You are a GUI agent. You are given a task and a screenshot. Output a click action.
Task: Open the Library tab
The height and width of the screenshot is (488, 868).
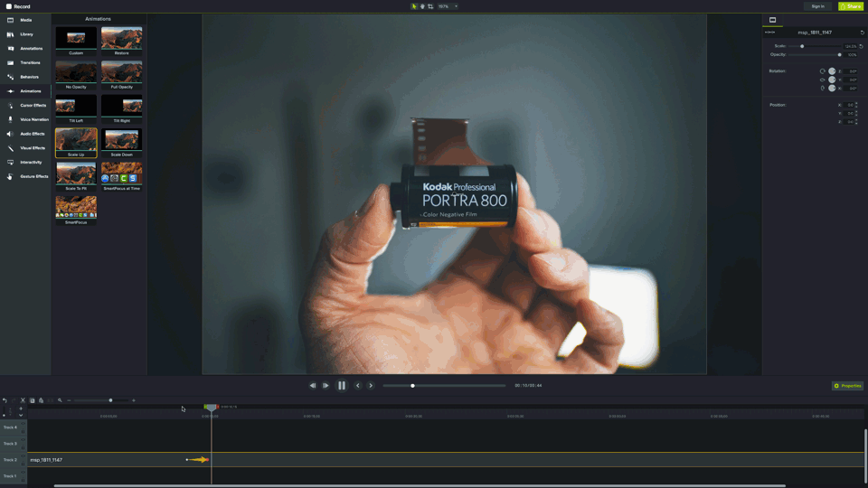click(25, 34)
